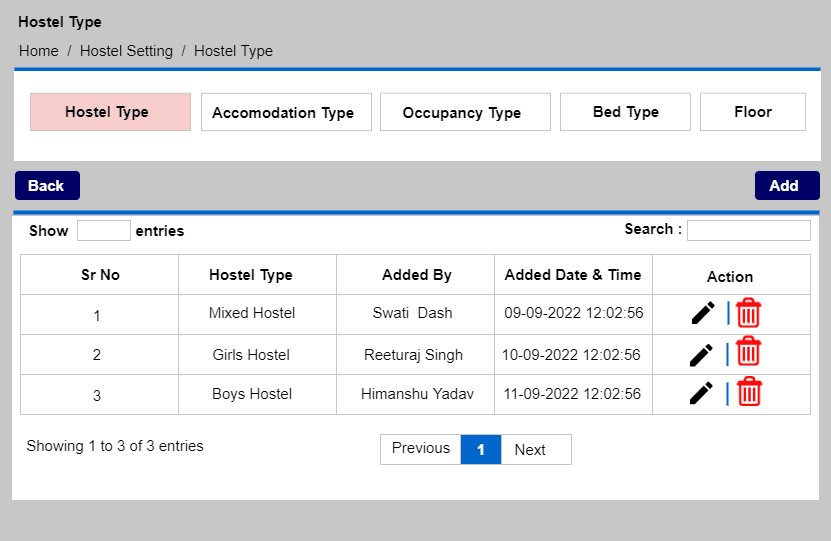The width and height of the screenshot is (831, 541).
Task: Delete the Boys Hostel entry via trash icon
Action: pos(749,392)
